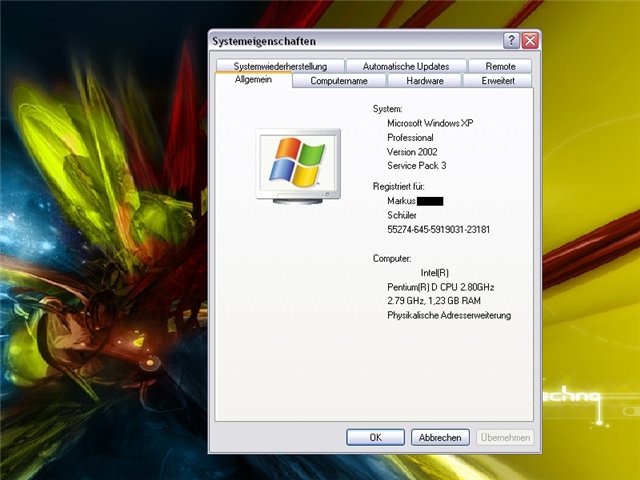
Task: Select the Allgemein tab
Action: pyautogui.click(x=253, y=80)
